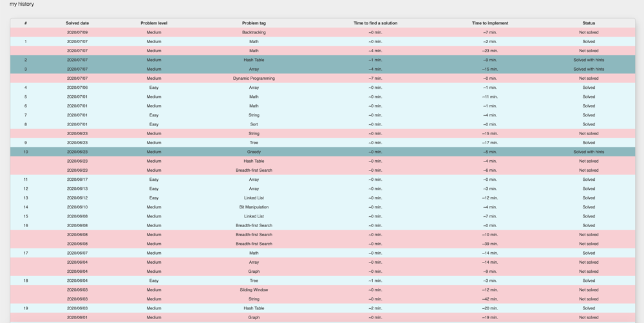Click the ~39 min. implementation time cell
Image resolution: width=644 pixels, height=323 pixels.
coord(489,244)
